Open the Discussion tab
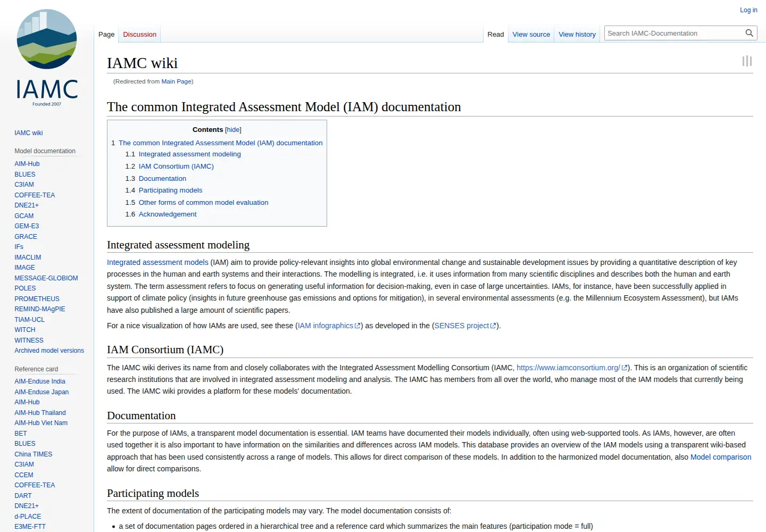The width and height of the screenshot is (766, 532). point(139,35)
